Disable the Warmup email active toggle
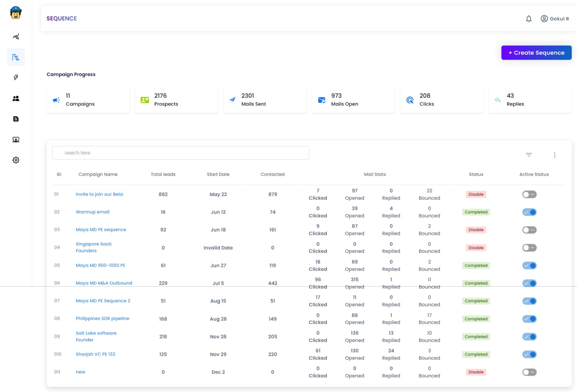577x392 pixels. 529,212
